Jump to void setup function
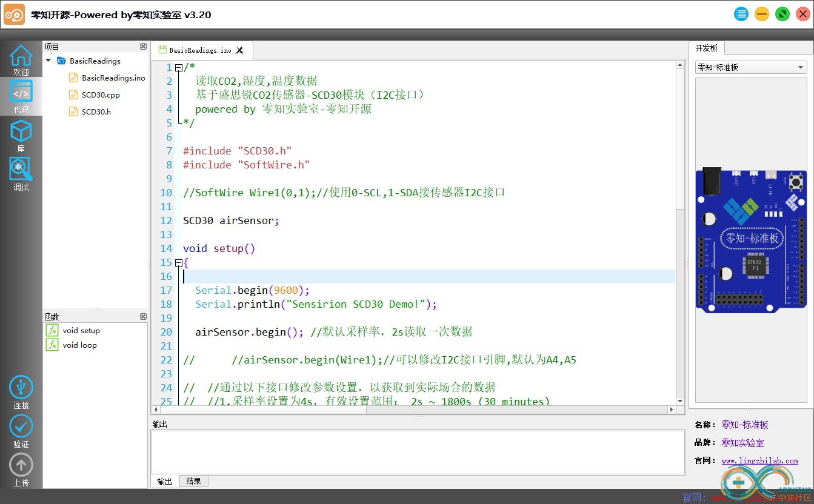814x504 pixels. 81,331
